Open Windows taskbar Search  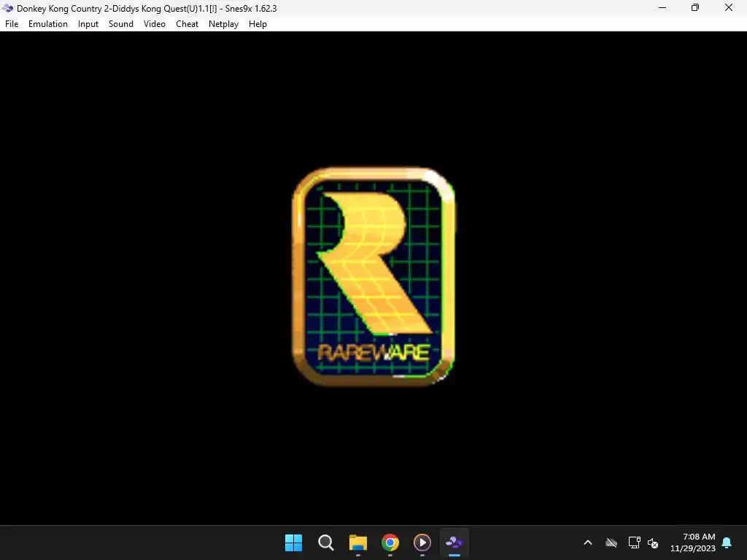tap(326, 542)
